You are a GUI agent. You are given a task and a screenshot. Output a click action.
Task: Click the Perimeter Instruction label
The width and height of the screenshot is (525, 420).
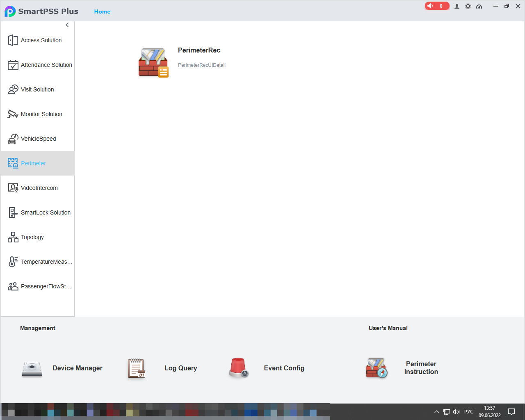click(421, 368)
